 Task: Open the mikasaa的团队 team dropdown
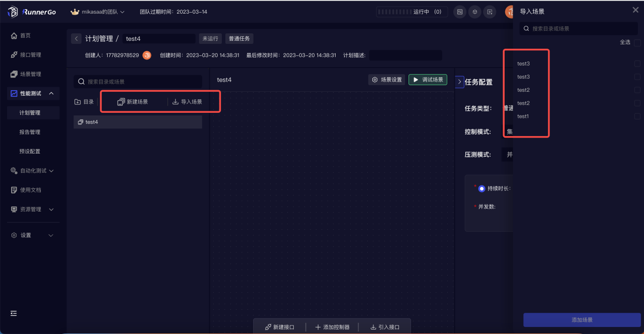coord(98,12)
